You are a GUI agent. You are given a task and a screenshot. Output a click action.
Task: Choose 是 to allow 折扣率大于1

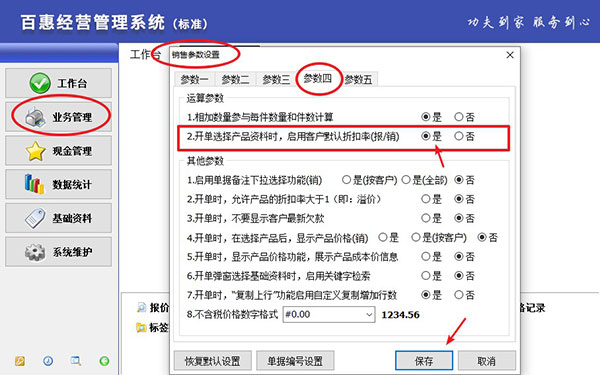[x=426, y=199]
